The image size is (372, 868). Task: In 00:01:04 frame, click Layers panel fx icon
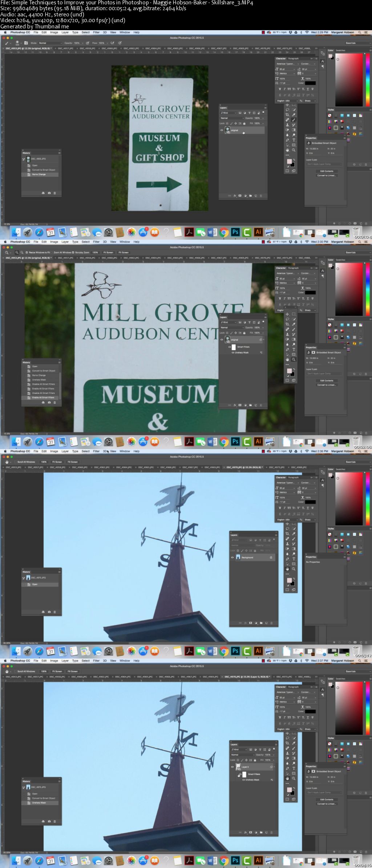(235, 196)
